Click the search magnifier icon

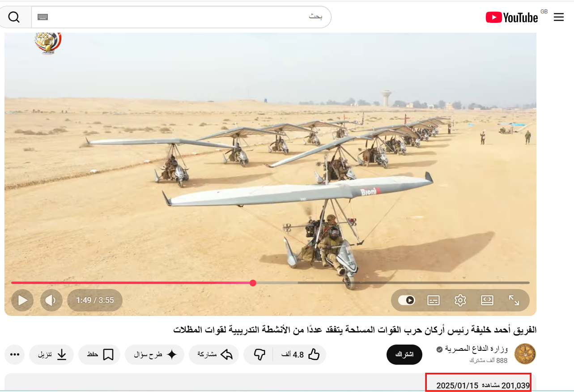click(x=14, y=17)
